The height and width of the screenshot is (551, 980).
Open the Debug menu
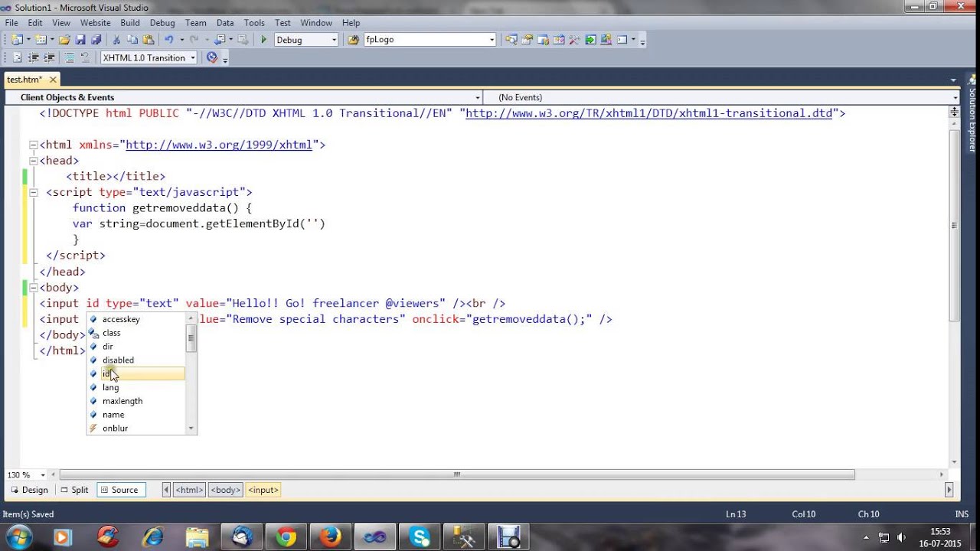tap(162, 23)
